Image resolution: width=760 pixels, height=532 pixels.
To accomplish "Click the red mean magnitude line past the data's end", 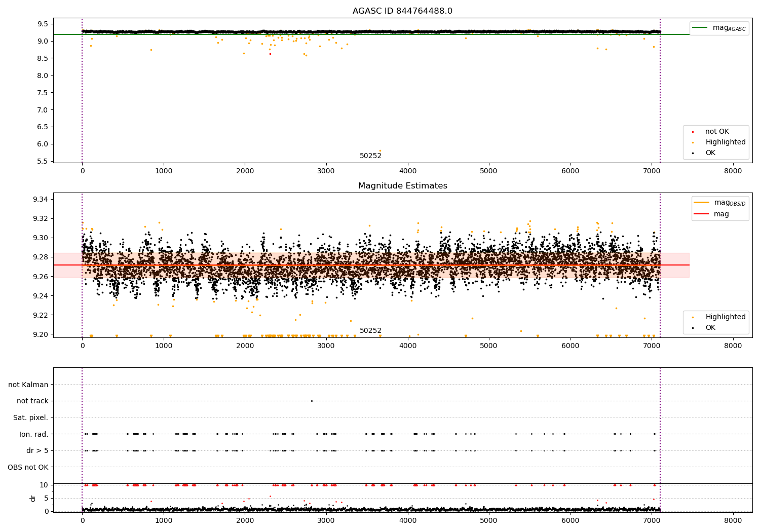I will coord(675,265).
